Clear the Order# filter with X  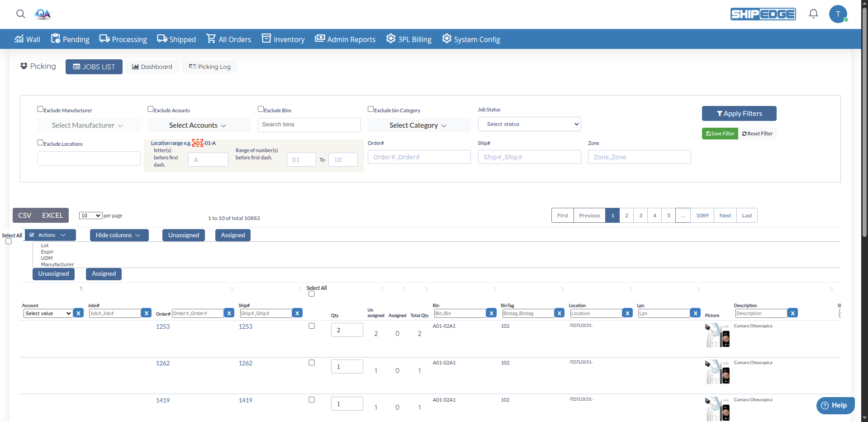coord(229,313)
